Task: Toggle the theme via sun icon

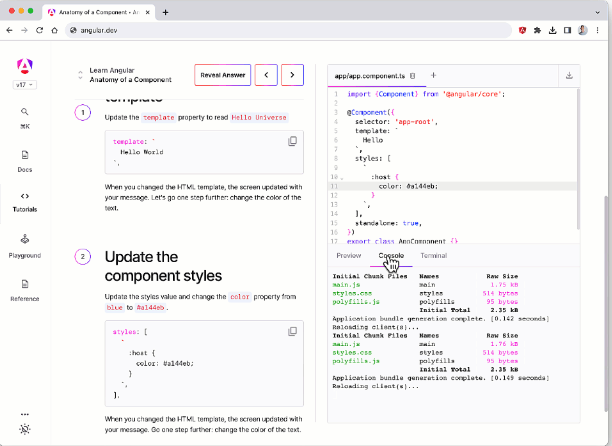Action: (25, 429)
